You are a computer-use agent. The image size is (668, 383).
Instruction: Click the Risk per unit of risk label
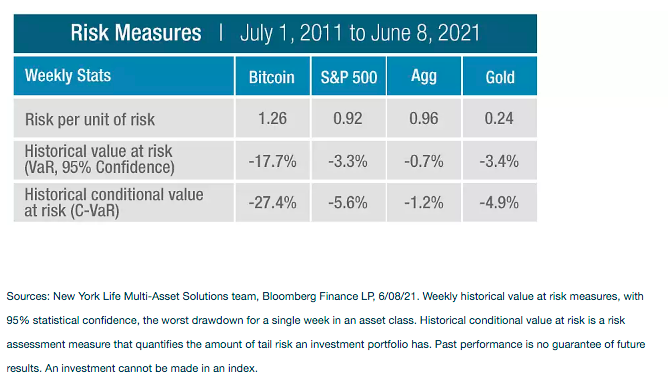click(x=90, y=119)
